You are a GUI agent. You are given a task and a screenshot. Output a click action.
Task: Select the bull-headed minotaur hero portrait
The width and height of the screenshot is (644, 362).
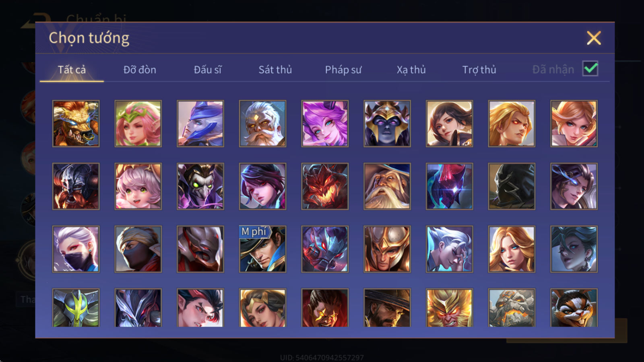76,123
